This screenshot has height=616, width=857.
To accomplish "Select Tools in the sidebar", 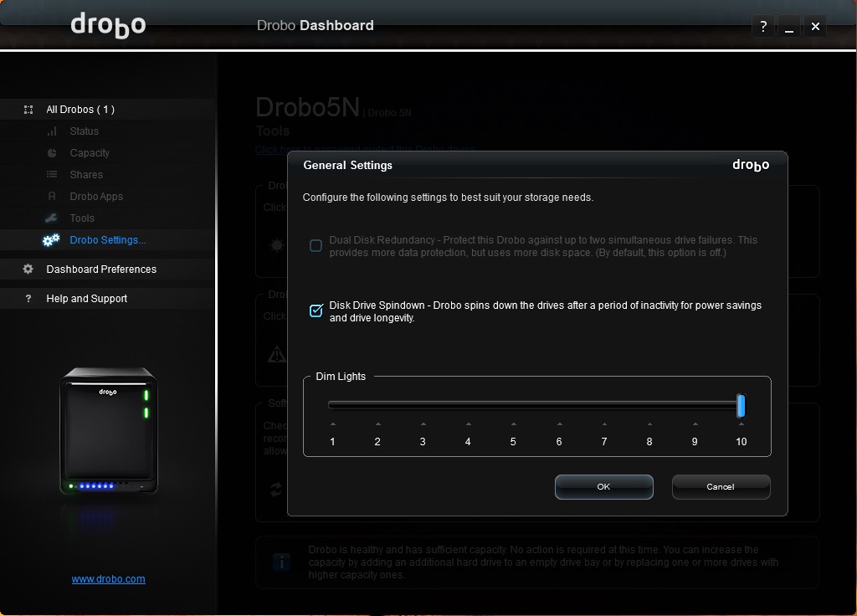I will pyautogui.click(x=82, y=218).
